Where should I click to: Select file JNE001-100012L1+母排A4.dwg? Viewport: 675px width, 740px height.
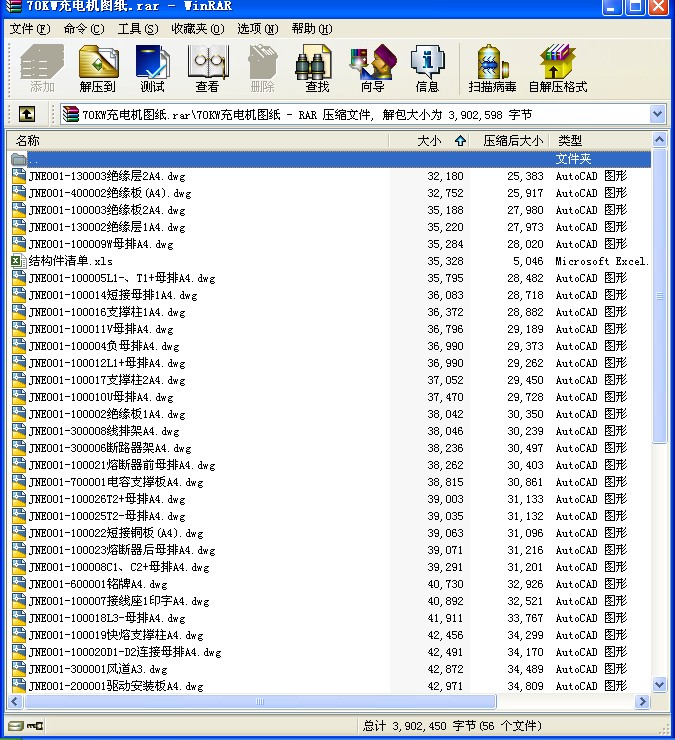click(107, 363)
